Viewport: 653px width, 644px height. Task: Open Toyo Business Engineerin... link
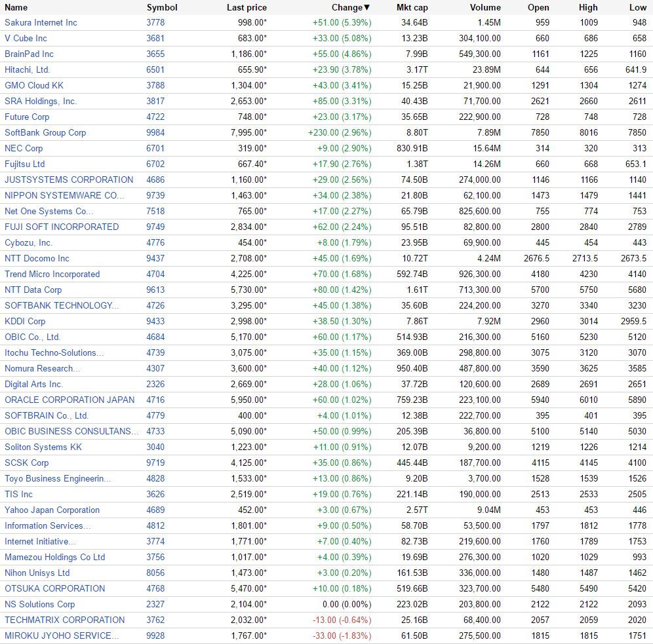click(58, 478)
